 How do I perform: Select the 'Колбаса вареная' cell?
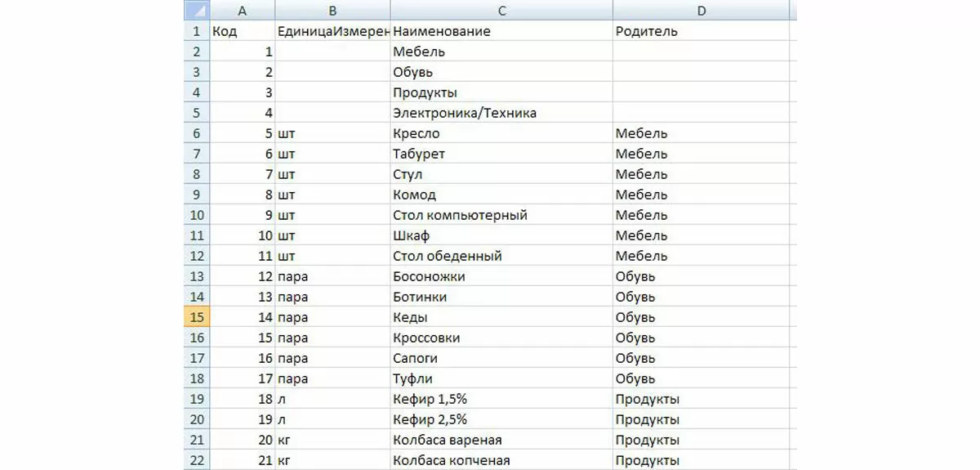pyautogui.click(x=501, y=440)
